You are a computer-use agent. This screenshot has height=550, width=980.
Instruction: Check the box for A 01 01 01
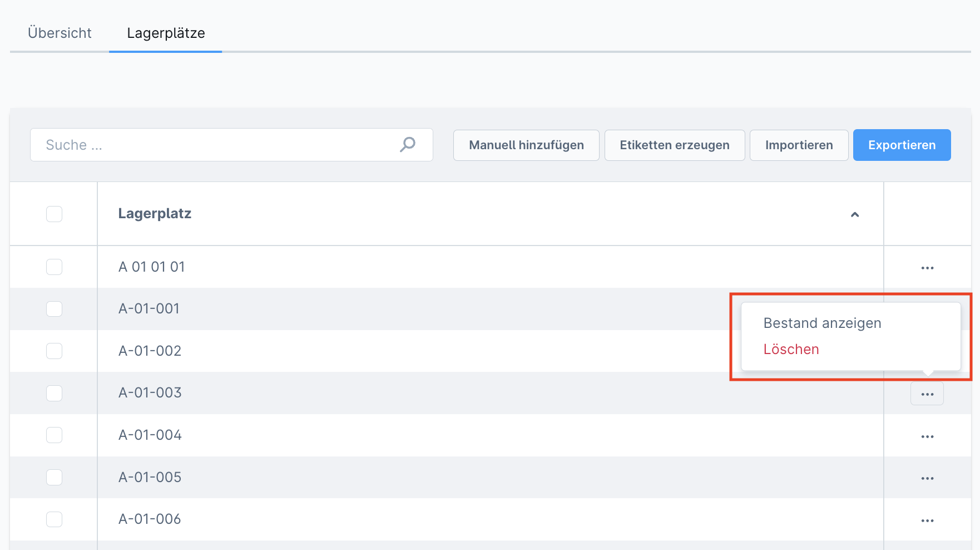tap(54, 267)
